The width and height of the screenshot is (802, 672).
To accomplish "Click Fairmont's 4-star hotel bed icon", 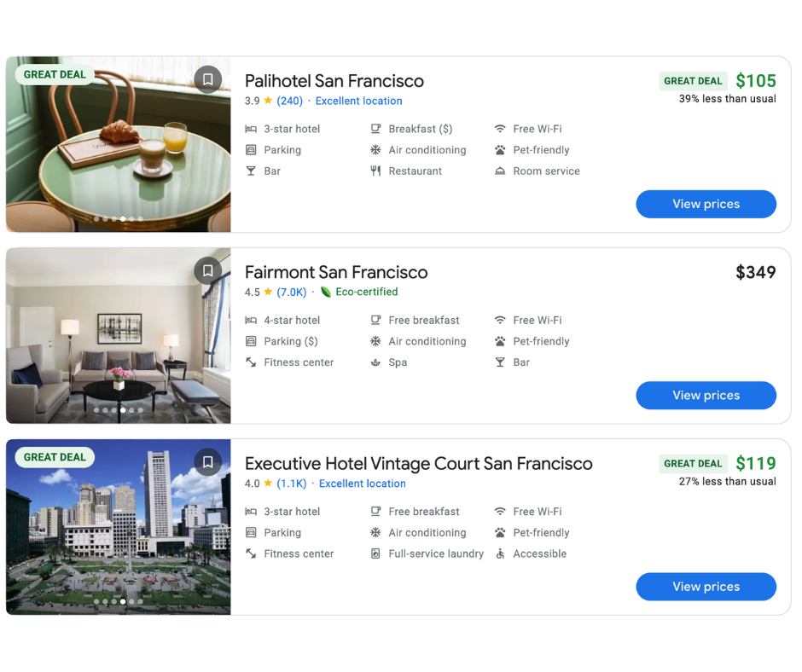I will pos(251,320).
